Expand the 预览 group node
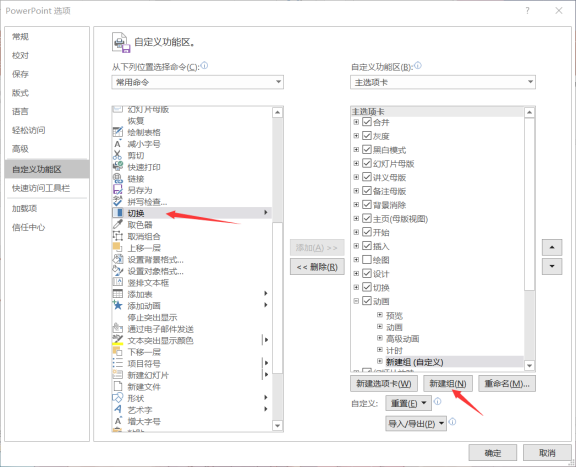Screen dimensions: 576x467 tap(380, 315)
